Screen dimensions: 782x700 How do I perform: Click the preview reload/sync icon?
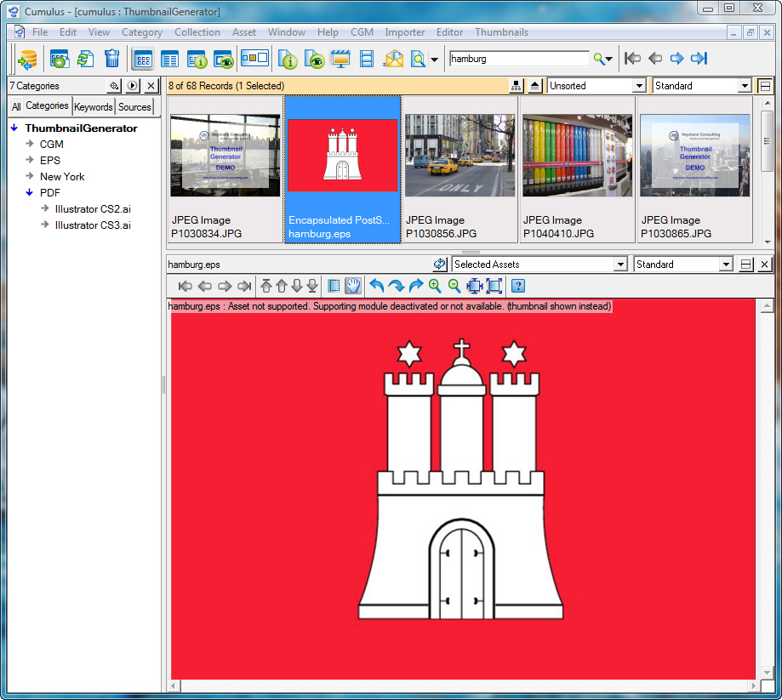coord(439,264)
